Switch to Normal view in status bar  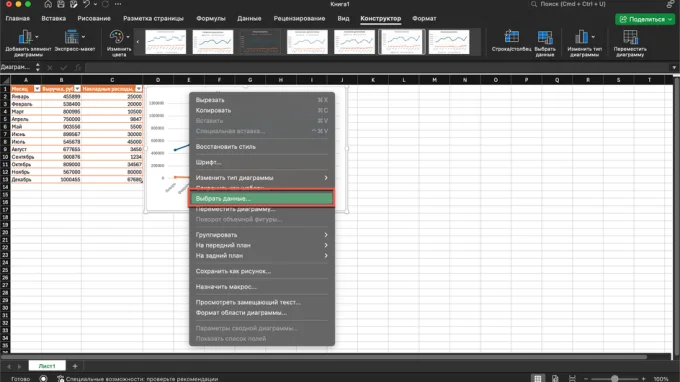538,379
